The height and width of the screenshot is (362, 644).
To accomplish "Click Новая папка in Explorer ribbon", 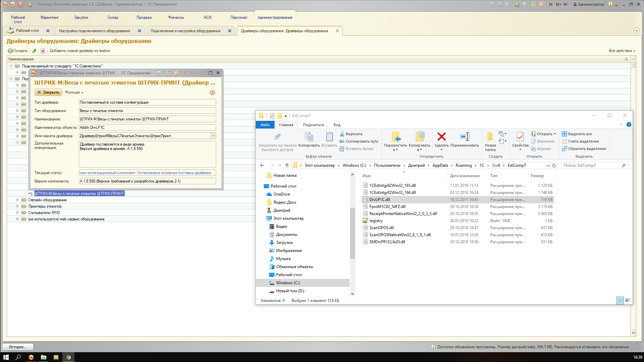I will point(490,141).
